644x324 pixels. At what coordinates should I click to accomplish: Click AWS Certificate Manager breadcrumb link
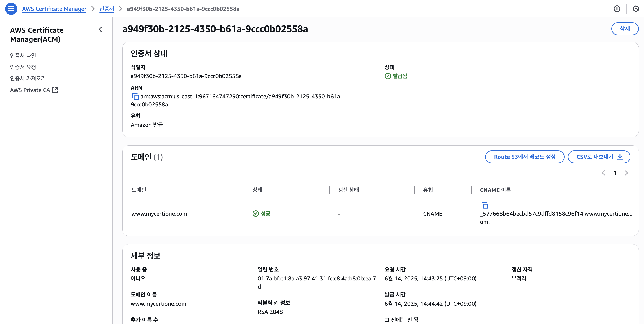54,9
